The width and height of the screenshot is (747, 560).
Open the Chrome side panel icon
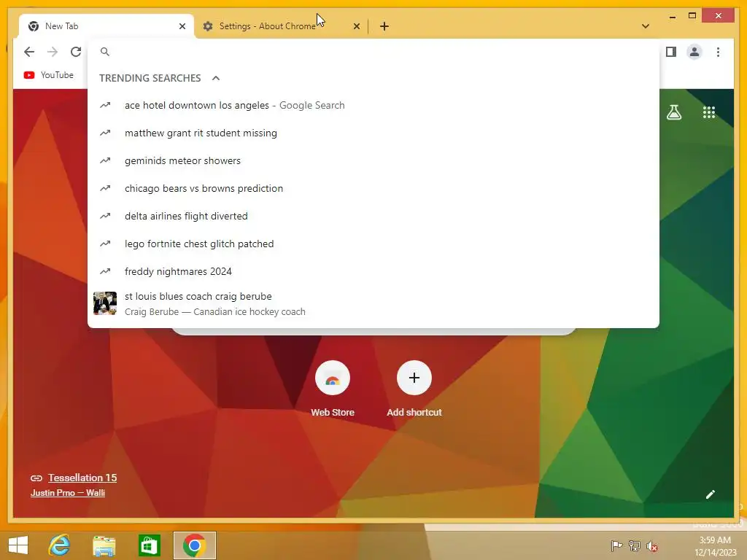(x=671, y=52)
